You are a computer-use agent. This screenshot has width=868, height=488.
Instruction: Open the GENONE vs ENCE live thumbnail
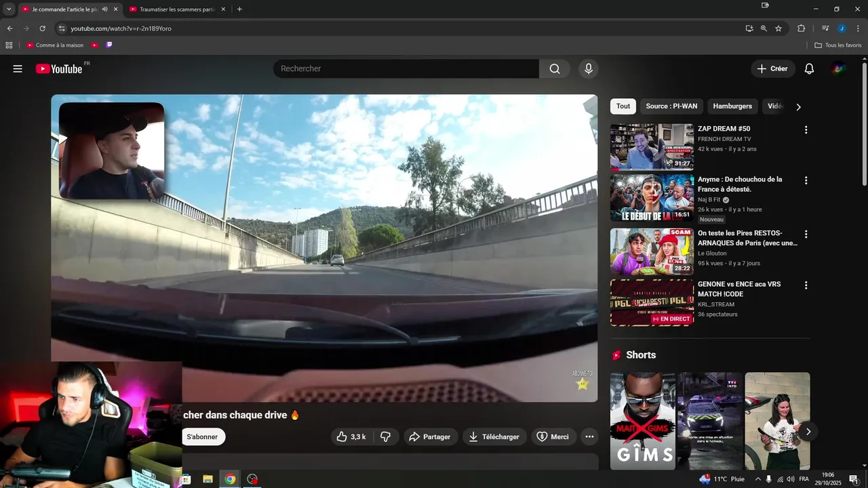click(652, 303)
